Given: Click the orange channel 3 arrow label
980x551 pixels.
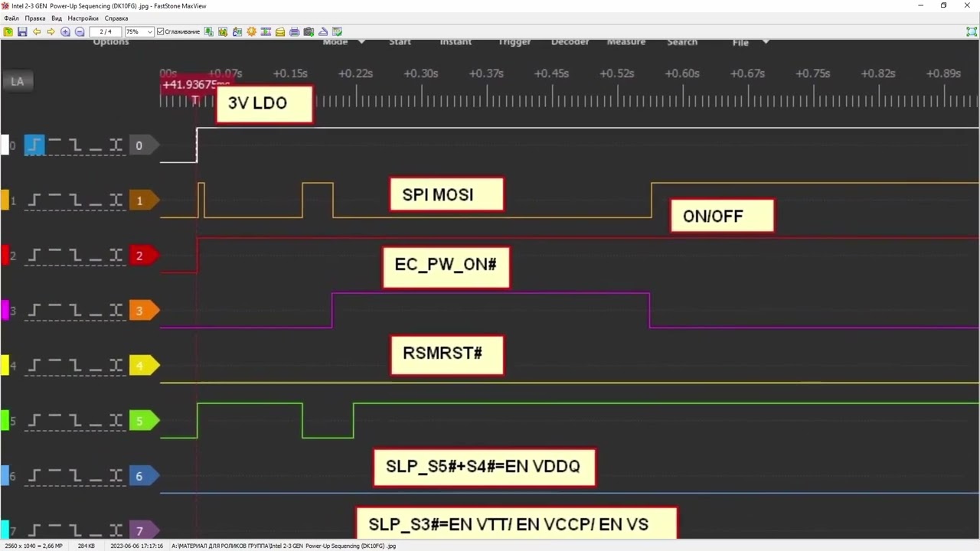Looking at the screenshot, I should coord(143,311).
